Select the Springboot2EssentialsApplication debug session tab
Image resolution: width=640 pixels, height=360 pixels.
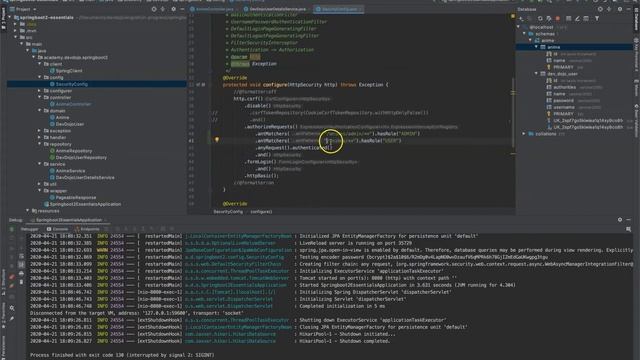(x=69, y=220)
